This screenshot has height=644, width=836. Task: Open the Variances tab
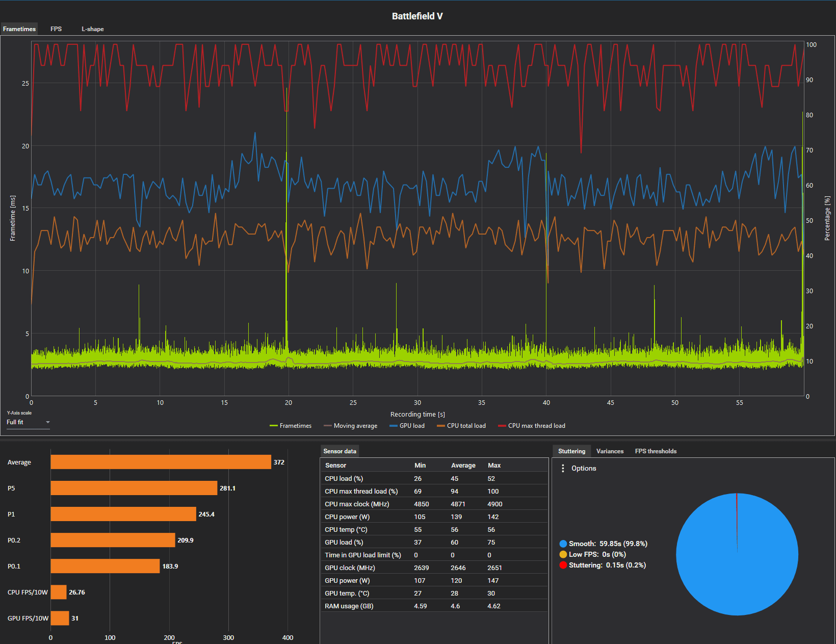click(610, 451)
